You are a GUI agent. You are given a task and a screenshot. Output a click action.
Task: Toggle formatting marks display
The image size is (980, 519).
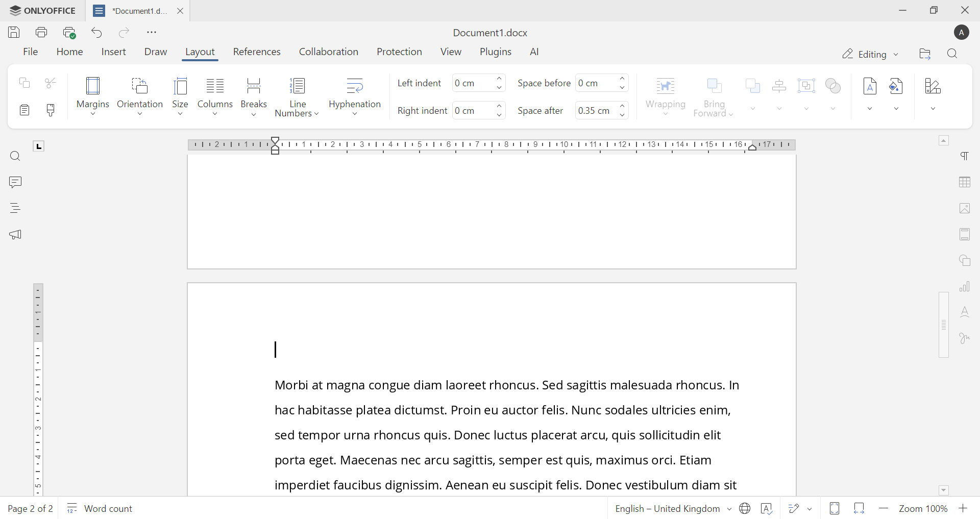click(966, 156)
